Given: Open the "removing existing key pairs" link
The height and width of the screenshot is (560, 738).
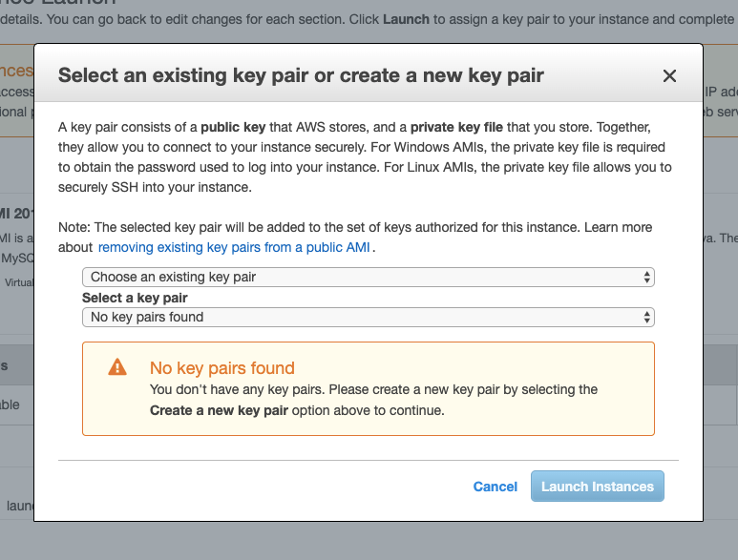Looking at the screenshot, I should [234, 247].
